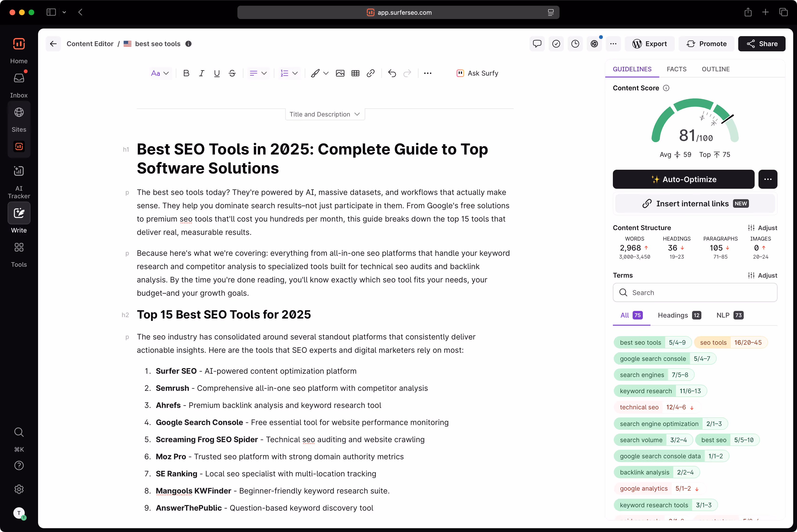Click the Promote button
Image resolution: width=797 pixels, height=532 pixels.
pyautogui.click(x=706, y=44)
